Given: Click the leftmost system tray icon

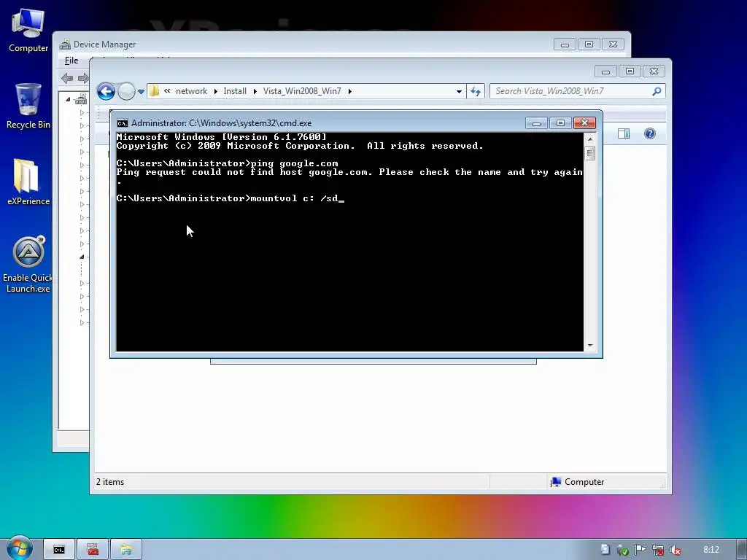Looking at the screenshot, I should click(x=605, y=550).
